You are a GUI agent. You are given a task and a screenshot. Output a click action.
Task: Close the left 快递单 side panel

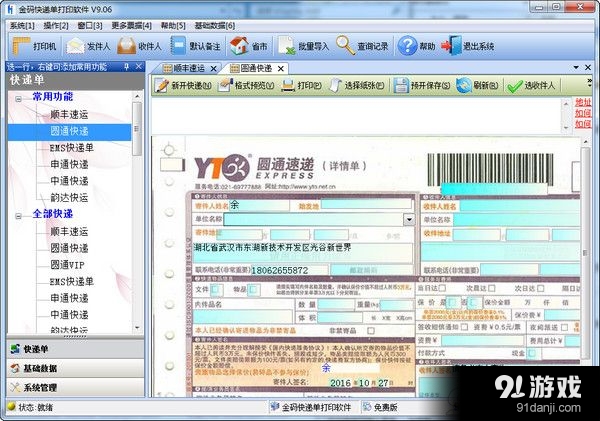(139, 67)
